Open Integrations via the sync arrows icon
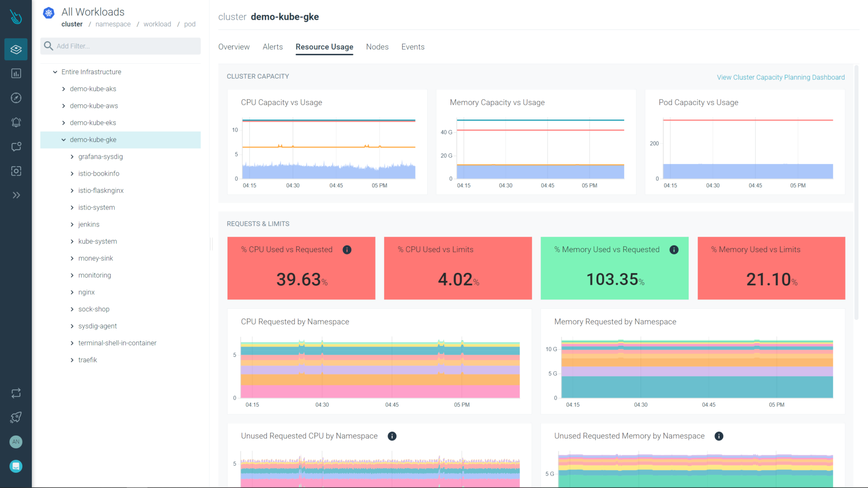Viewport: 868px width, 488px height. 16,393
